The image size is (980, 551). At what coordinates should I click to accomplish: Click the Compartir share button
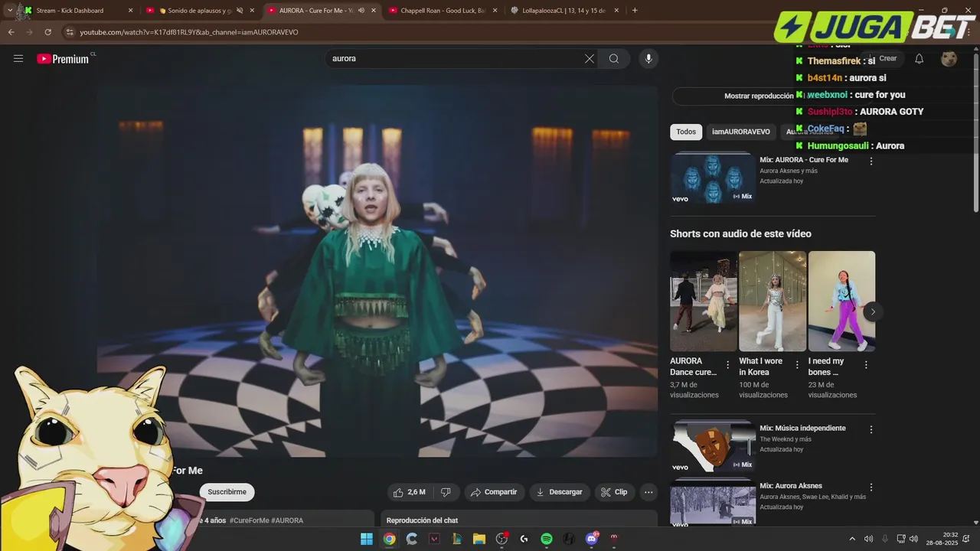(x=495, y=492)
